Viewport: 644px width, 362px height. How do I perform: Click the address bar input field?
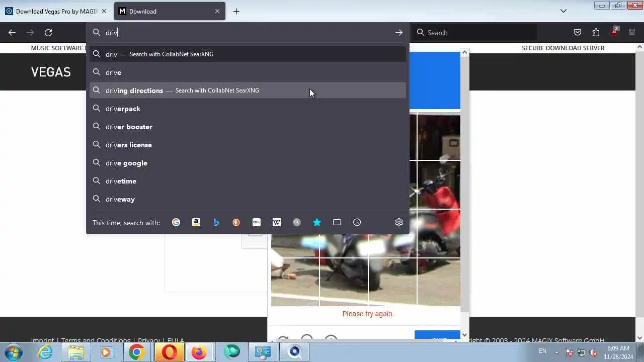pyautogui.click(x=247, y=33)
